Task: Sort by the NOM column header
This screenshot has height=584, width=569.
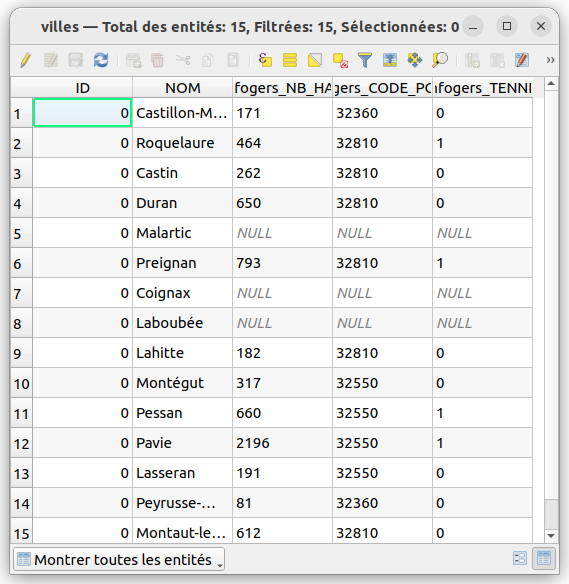Action: click(x=182, y=88)
